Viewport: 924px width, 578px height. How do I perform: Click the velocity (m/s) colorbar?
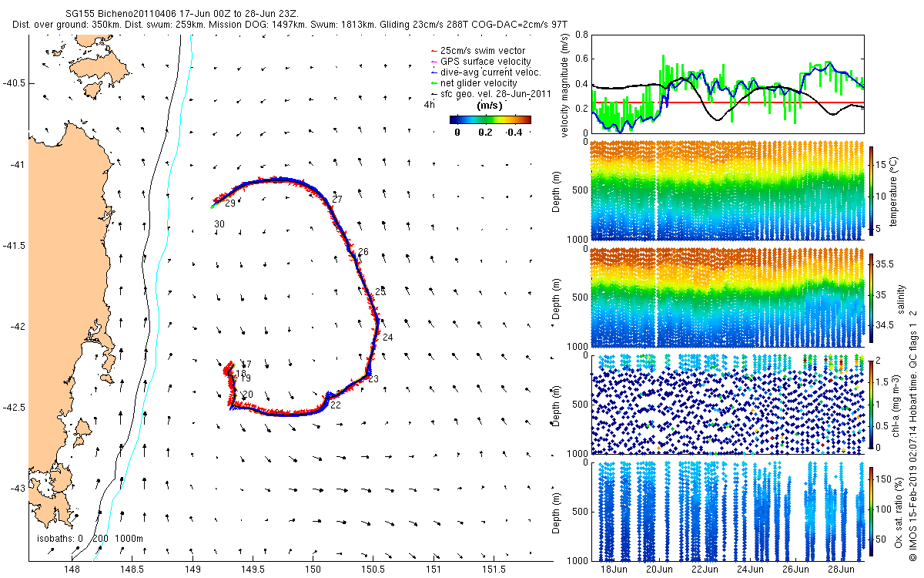(490, 119)
